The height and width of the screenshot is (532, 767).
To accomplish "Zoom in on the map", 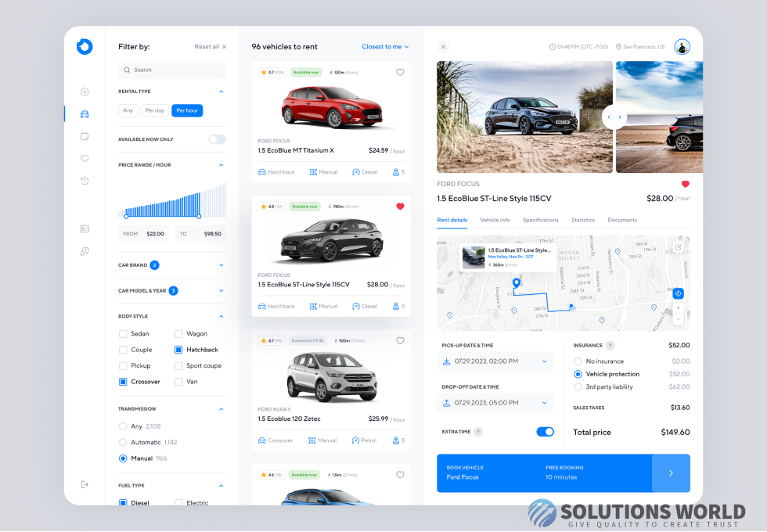I will click(x=678, y=308).
